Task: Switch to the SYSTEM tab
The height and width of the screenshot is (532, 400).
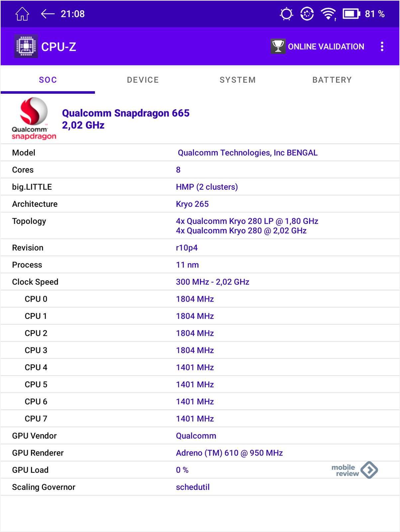Action: tap(238, 80)
